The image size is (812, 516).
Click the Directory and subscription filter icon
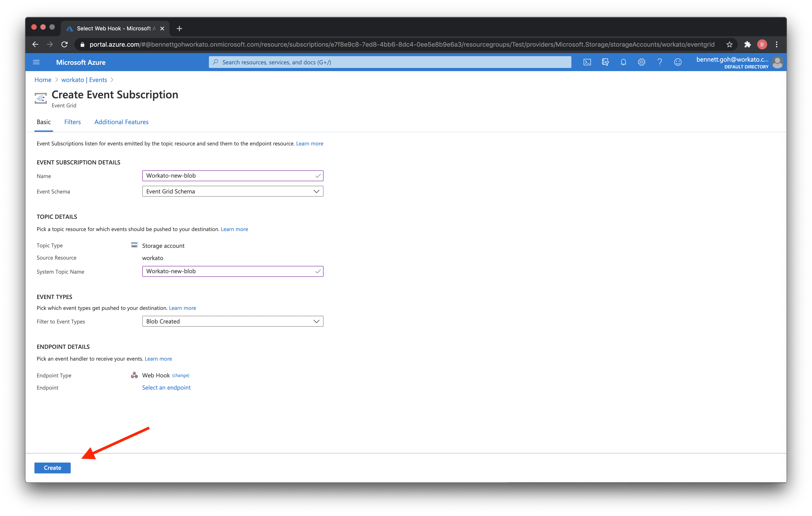(x=605, y=62)
